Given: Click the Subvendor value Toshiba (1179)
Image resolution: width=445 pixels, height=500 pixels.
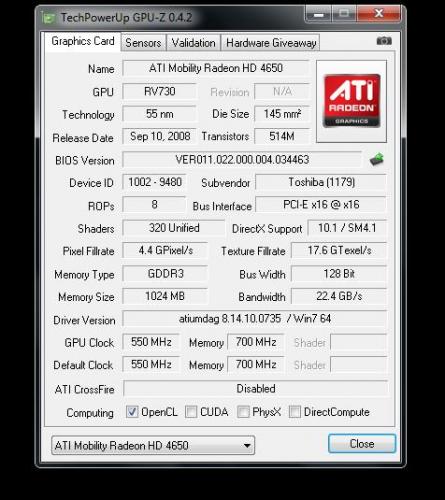Looking at the screenshot, I should [321, 182].
